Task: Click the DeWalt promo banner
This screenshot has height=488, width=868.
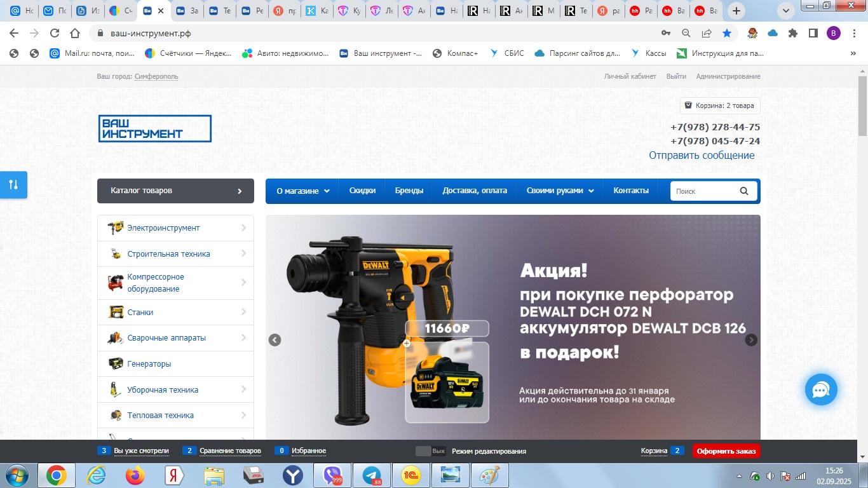Action: point(513,327)
